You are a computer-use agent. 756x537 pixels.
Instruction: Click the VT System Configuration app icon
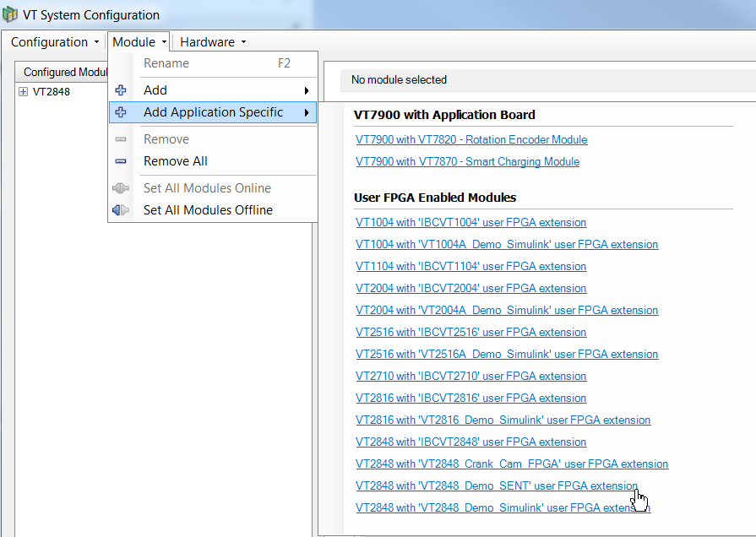pyautogui.click(x=11, y=14)
